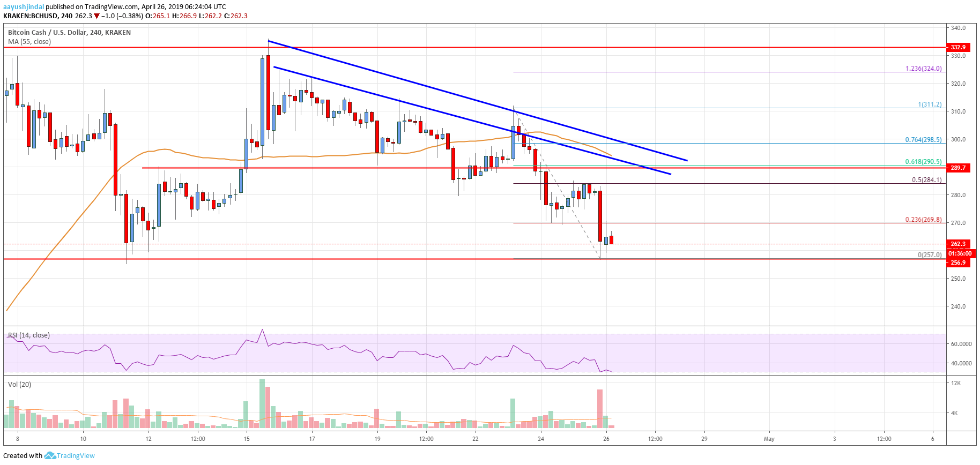Open the TradingView link at bottom
Image resolution: width=980 pixels, height=465 pixels.
(76, 456)
